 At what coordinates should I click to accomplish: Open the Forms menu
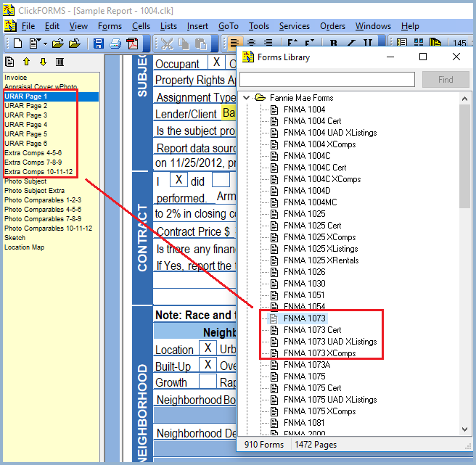pyautogui.click(x=110, y=26)
